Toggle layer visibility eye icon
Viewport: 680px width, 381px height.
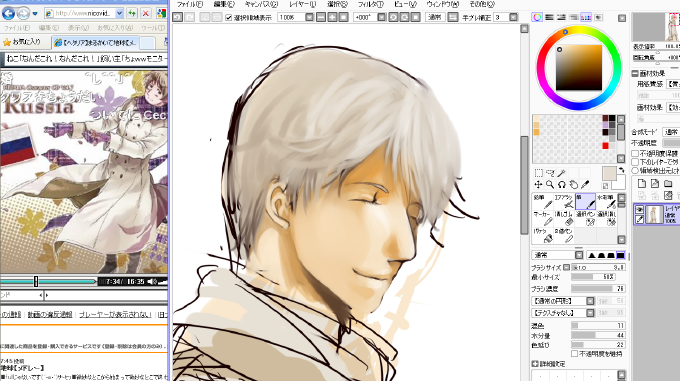(x=639, y=210)
